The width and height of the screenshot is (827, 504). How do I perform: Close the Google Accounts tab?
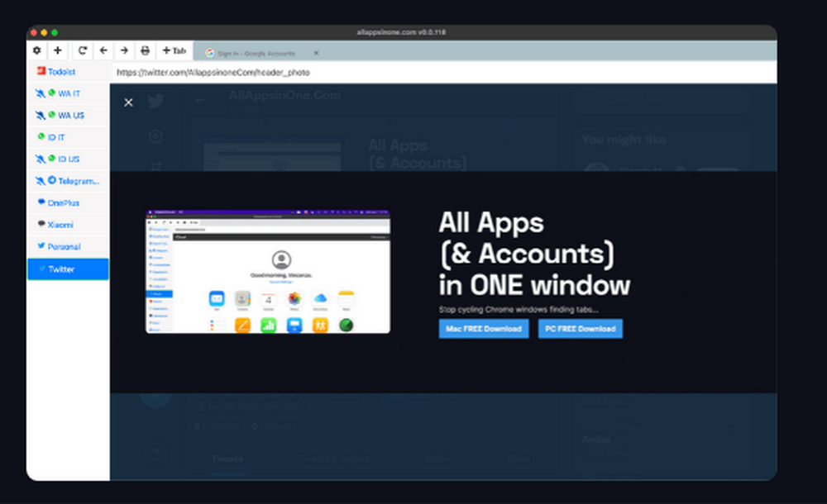click(x=316, y=53)
